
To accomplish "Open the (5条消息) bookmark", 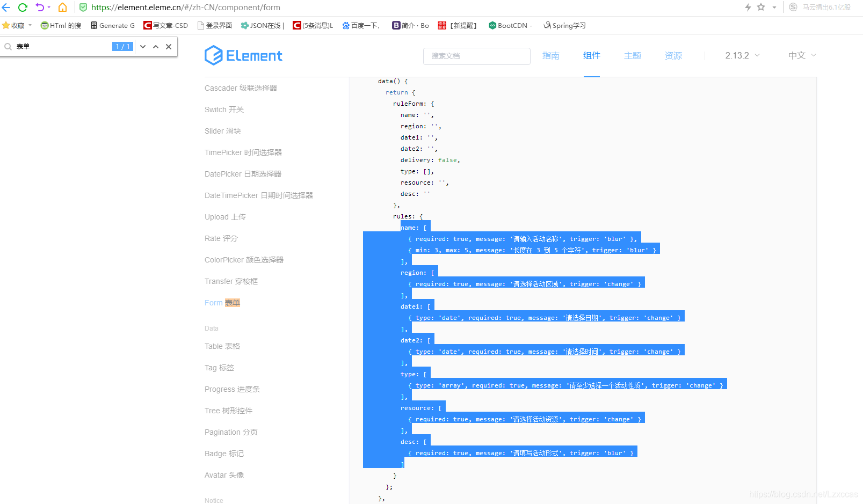I will [313, 25].
